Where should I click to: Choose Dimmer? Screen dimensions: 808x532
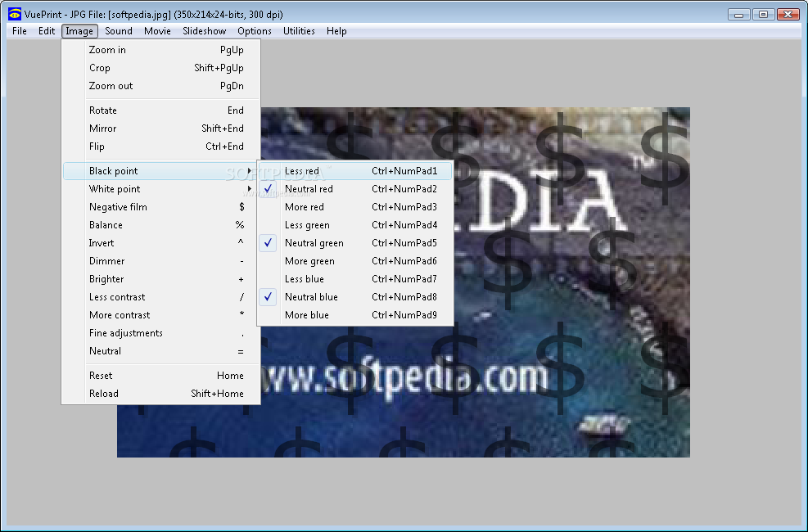click(x=160, y=261)
